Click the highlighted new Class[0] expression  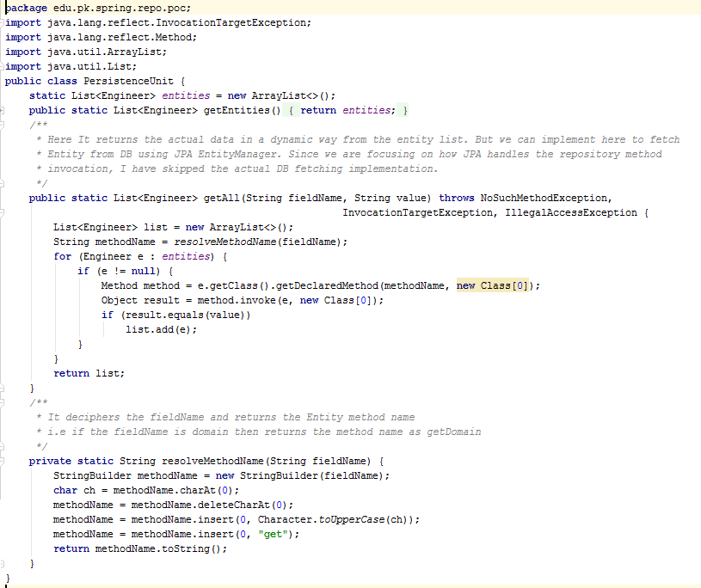tap(496, 285)
